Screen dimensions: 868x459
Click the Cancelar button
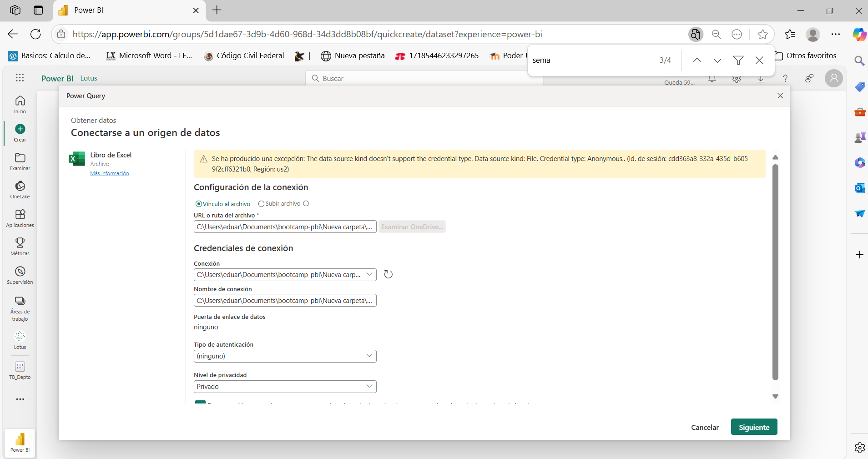[x=705, y=427]
